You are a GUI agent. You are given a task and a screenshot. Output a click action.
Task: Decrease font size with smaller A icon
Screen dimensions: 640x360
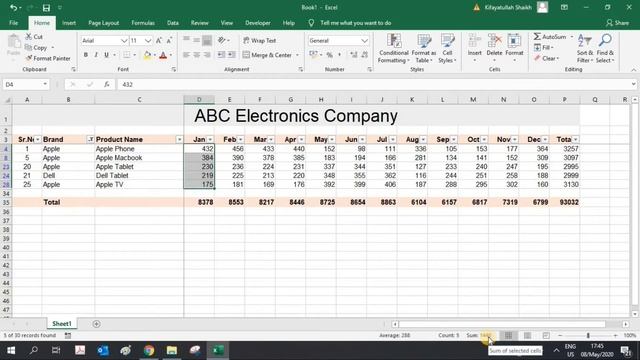[169, 40]
